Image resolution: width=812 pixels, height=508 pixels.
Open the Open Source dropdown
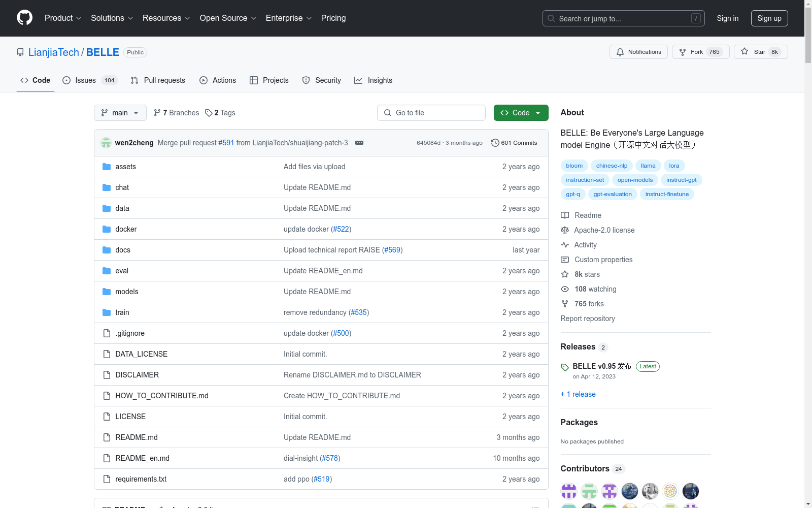tap(228, 18)
